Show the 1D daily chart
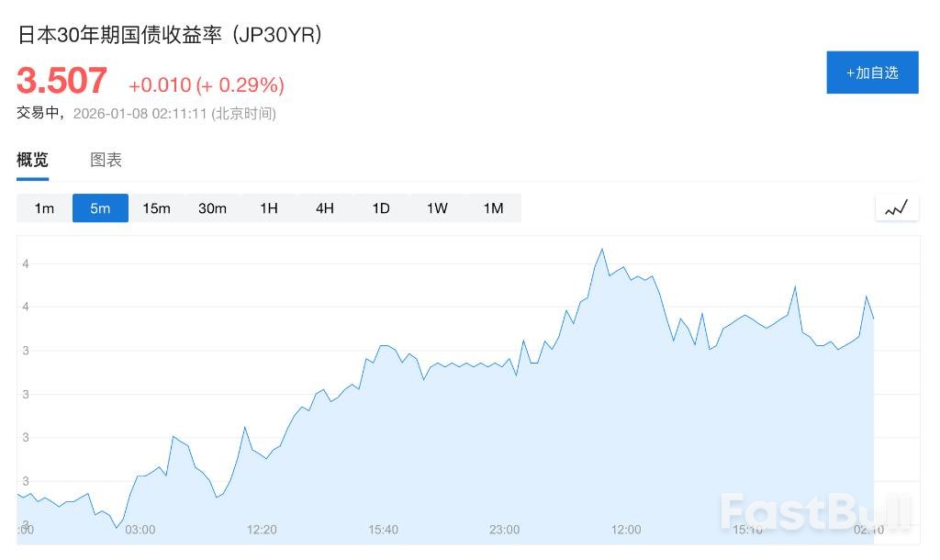Viewport: 940px width, 560px height. coord(380,208)
